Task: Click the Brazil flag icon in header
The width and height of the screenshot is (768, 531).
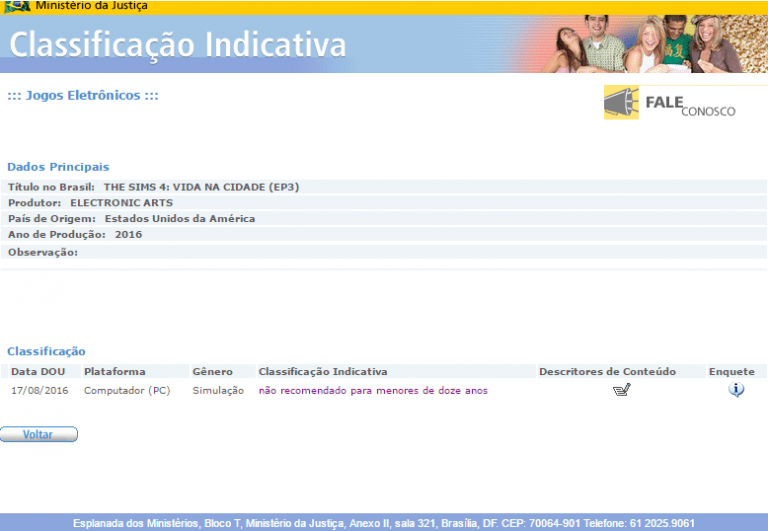Action: pos(16,7)
